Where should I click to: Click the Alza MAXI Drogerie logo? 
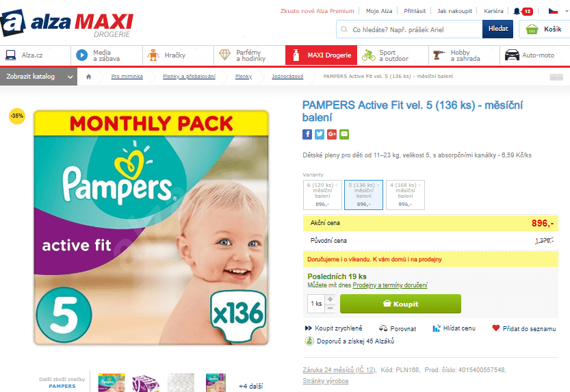tap(67, 23)
